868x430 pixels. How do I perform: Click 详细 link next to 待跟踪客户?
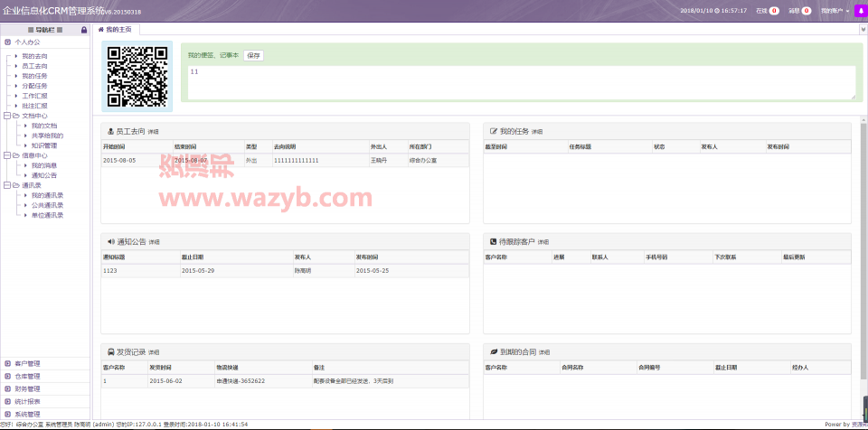tap(543, 242)
